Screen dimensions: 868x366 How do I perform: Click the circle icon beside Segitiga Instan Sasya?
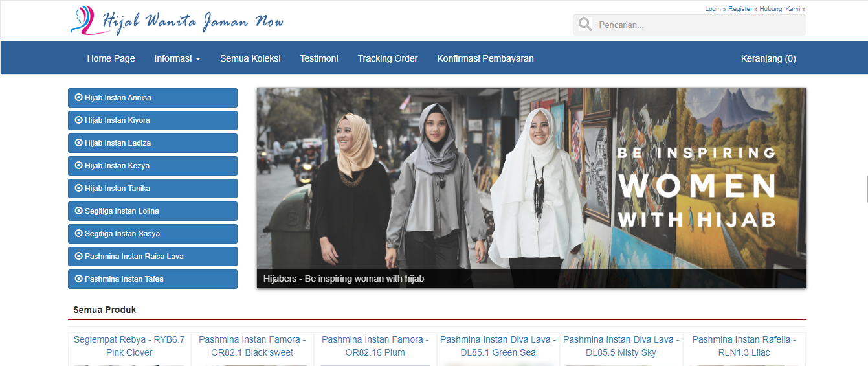pyautogui.click(x=79, y=234)
